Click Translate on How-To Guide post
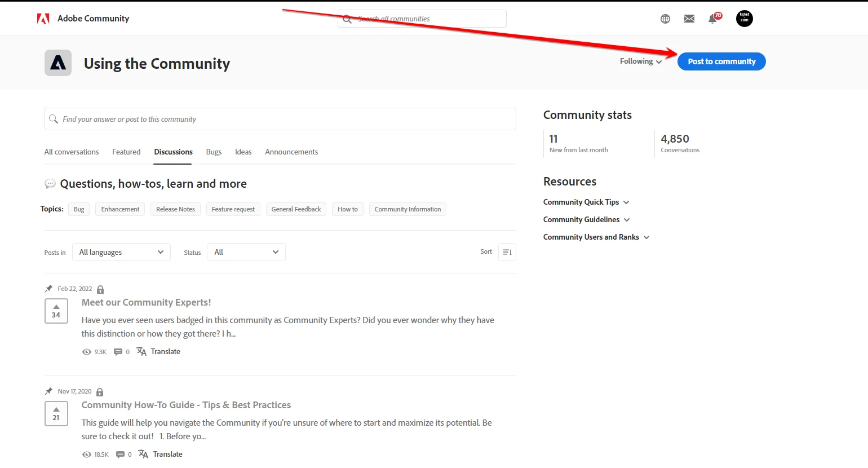This screenshot has height=468, width=868. (x=168, y=454)
